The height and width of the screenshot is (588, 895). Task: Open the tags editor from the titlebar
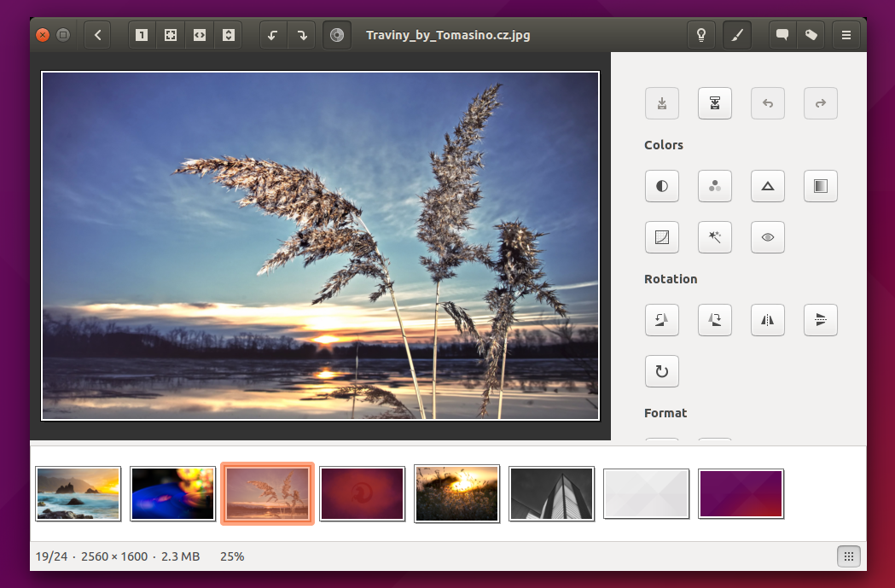point(811,35)
